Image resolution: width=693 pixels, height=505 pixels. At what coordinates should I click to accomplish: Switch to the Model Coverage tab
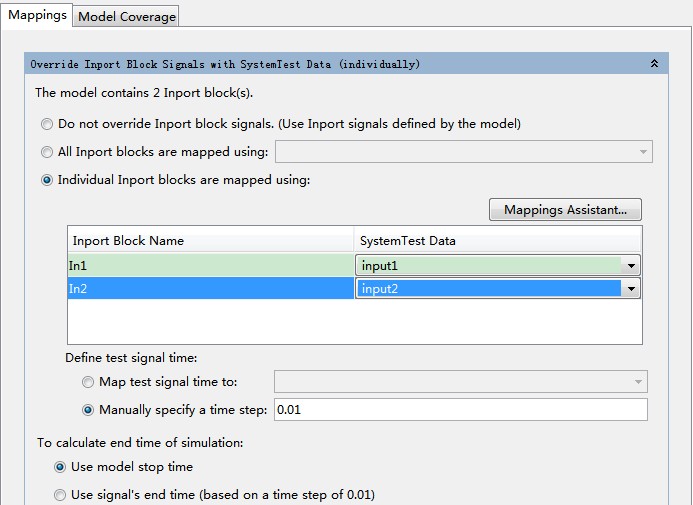[x=127, y=16]
